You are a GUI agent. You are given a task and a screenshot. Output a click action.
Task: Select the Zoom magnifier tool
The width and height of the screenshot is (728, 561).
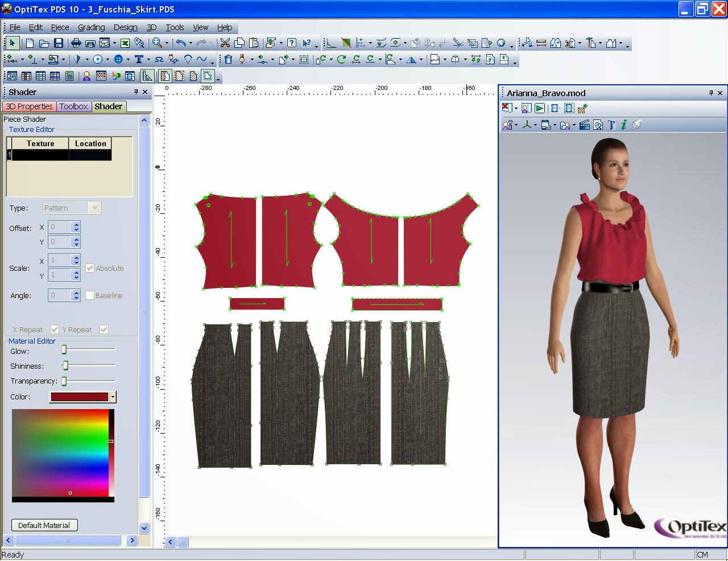pyautogui.click(x=157, y=43)
